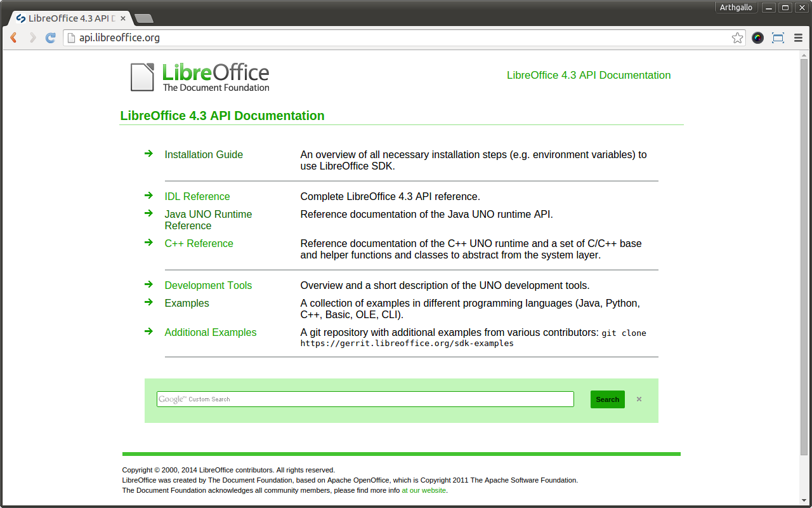The width and height of the screenshot is (812, 508).
Task: Click the top-right LibreOffice 4.3 API Documentation text
Action: click(x=589, y=75)
